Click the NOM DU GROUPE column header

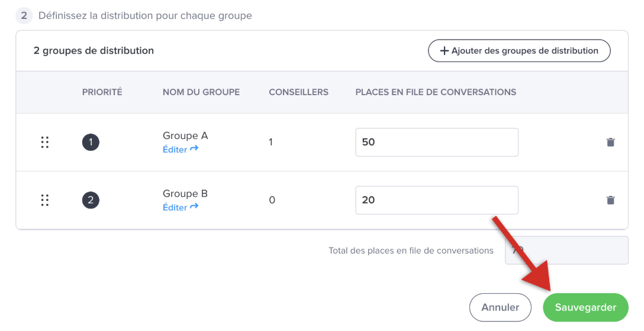(x=201, y=92)
